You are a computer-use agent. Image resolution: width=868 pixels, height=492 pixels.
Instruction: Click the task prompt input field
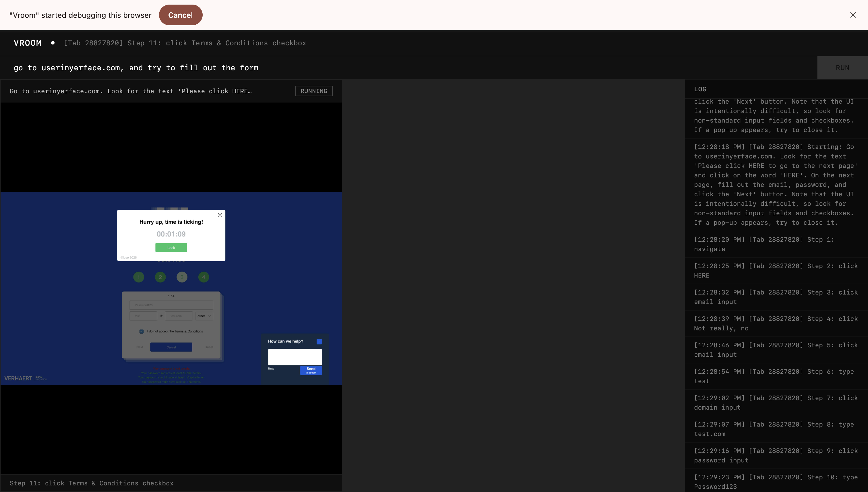[x=406, y=67]
